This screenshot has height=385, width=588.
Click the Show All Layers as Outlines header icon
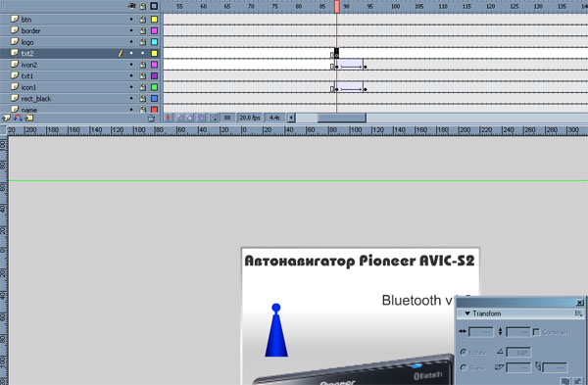point(154,6)
